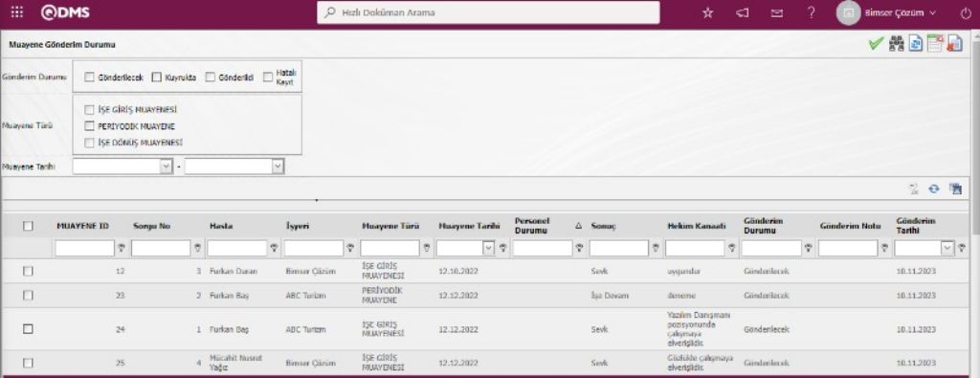Click the favorites star icon
980x378 pixels.
(707, 12)
